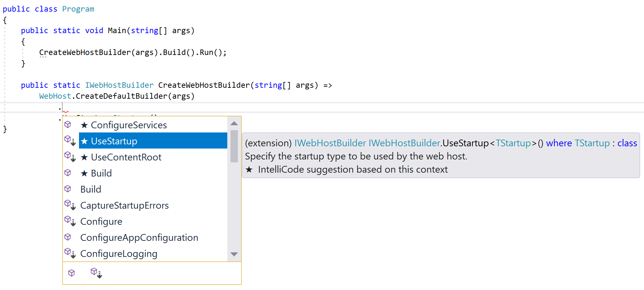Toggle the methods filter at list bottom
The image size is (644, 290).
coord(72,273)
